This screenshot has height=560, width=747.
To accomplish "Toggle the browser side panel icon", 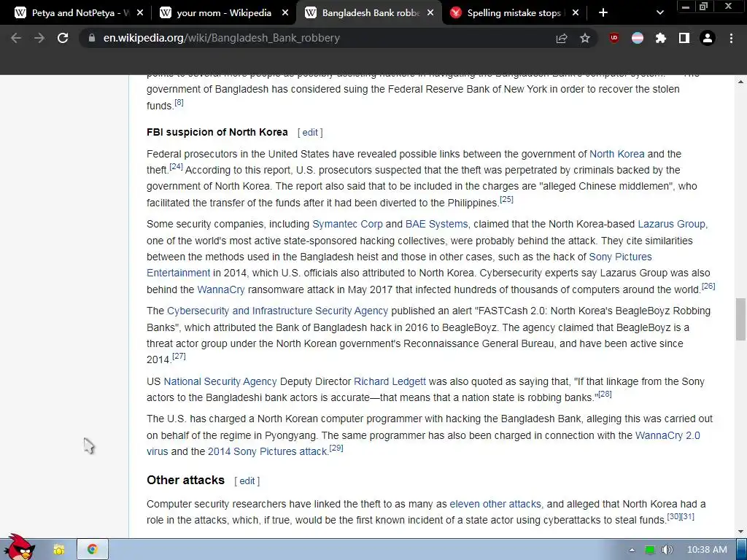I will tap(684, 38).
